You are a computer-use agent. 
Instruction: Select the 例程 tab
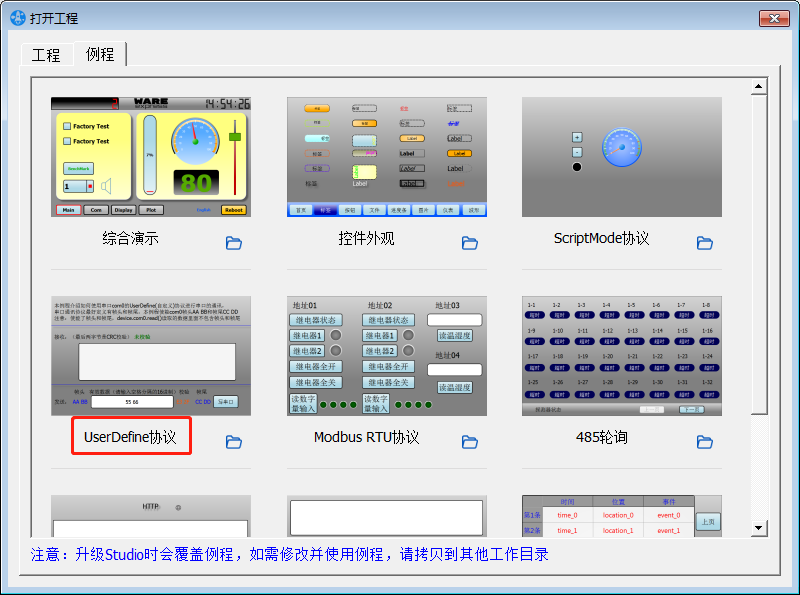tap(100, 54)
